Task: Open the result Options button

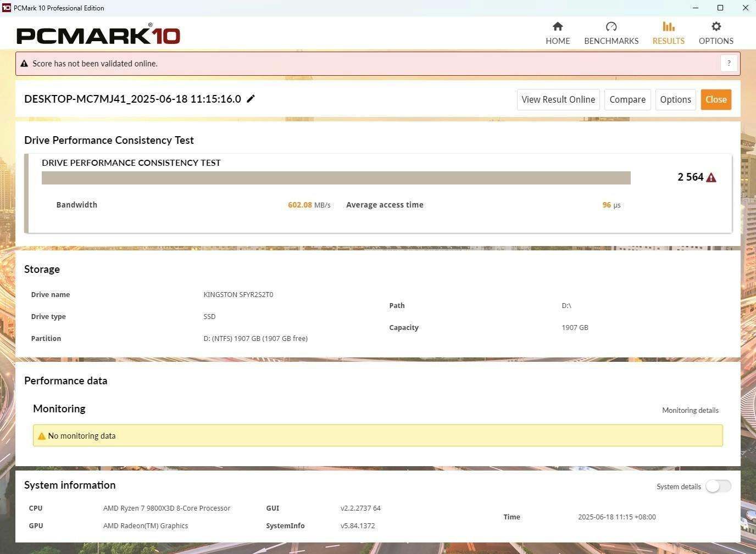Action: coord(675,99)
